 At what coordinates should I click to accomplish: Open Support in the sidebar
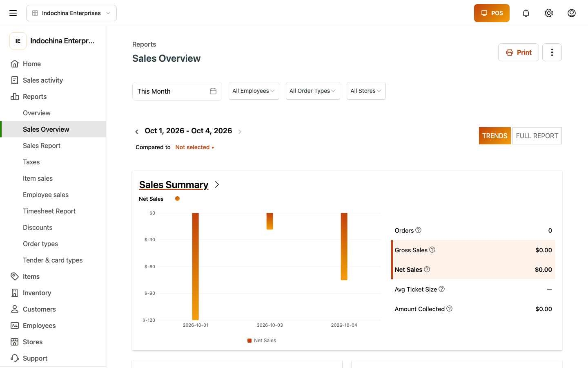[53, 358]
